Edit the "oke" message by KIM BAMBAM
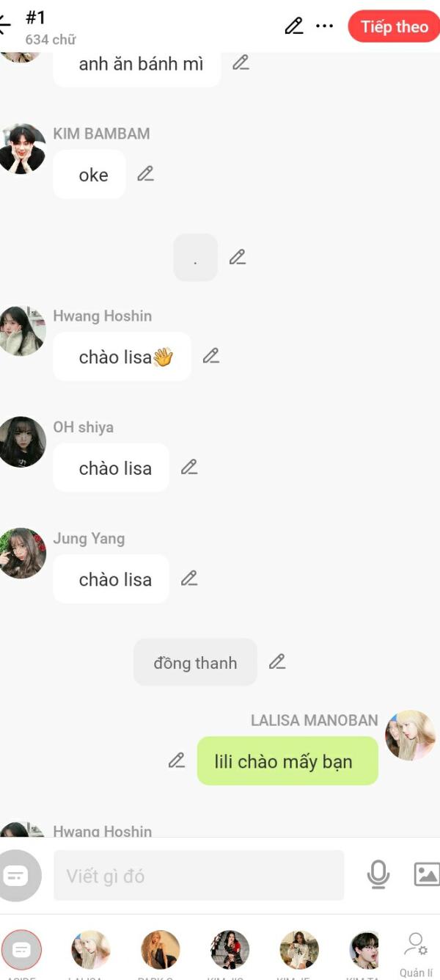This screenshot has height=980, width=440. tap(146, 174)
